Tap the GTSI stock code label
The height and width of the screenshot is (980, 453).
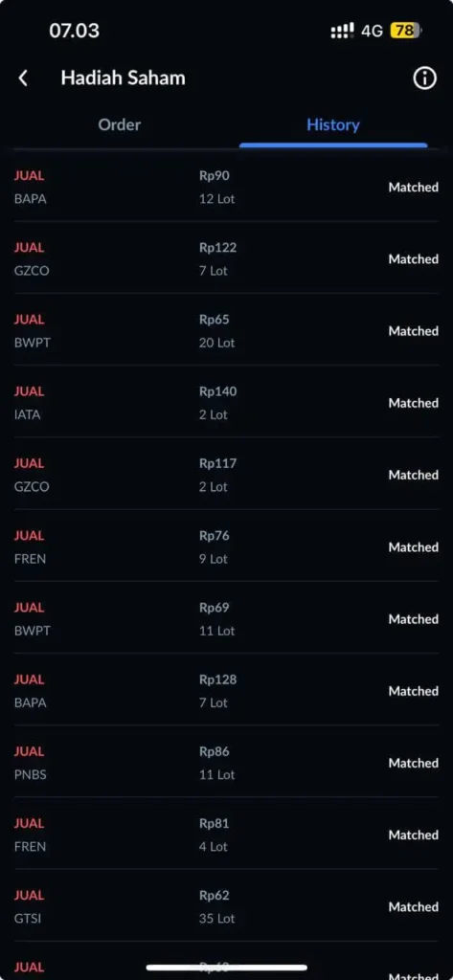pos(28,919)
